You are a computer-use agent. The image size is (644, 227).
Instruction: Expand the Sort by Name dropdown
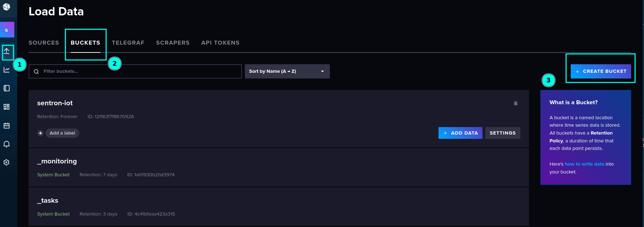[x=287, y=71]
